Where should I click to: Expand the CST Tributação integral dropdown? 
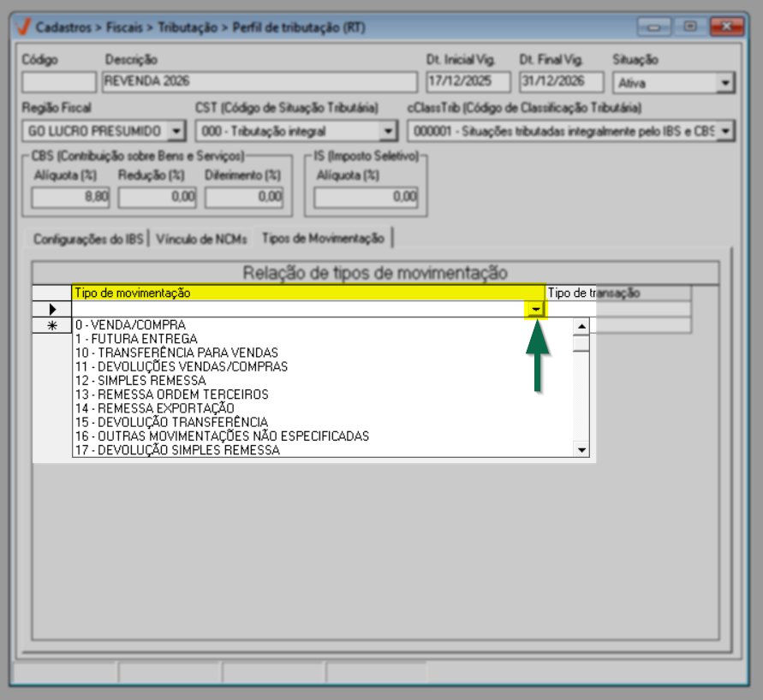388,131
